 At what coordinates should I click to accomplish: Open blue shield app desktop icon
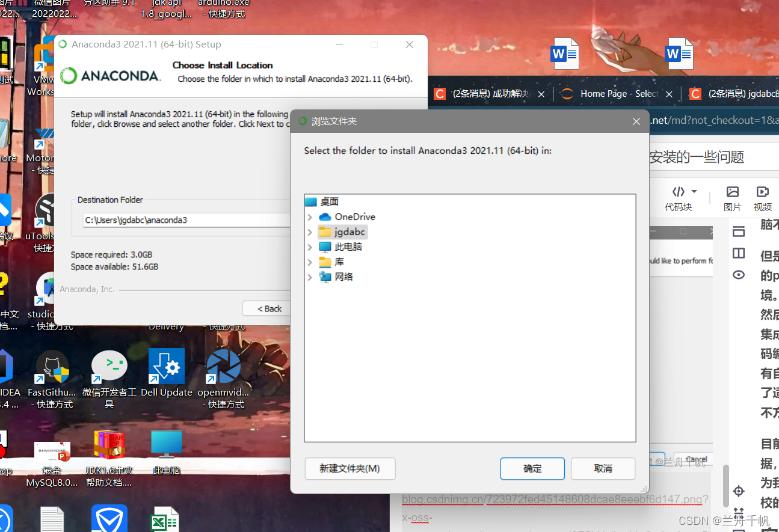click(109, 518)
